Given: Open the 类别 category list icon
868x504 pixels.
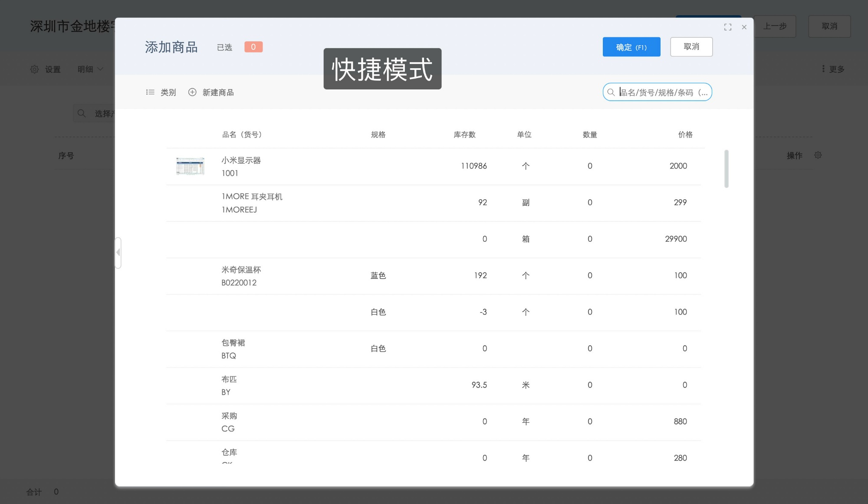Looking at the screenshot, I should click(151, 92).
